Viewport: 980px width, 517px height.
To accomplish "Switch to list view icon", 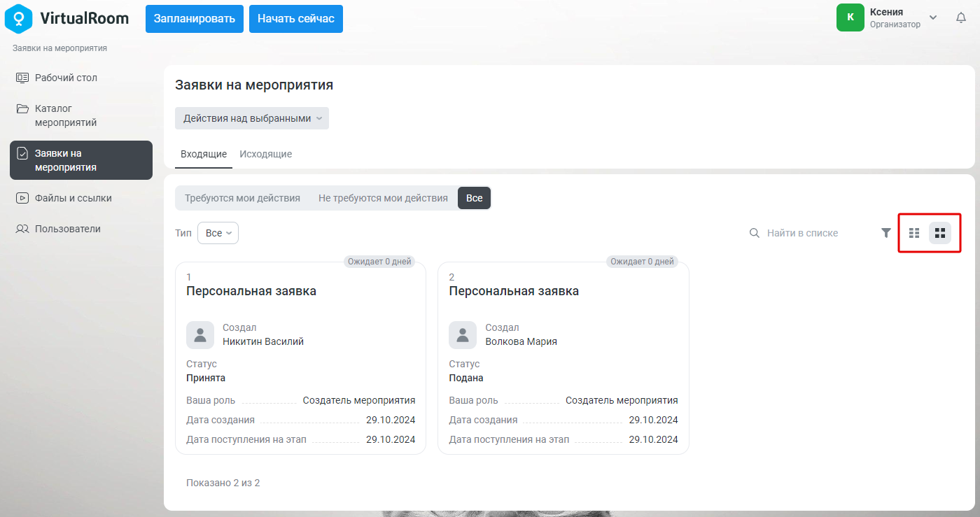I will (x=914, y=233).
